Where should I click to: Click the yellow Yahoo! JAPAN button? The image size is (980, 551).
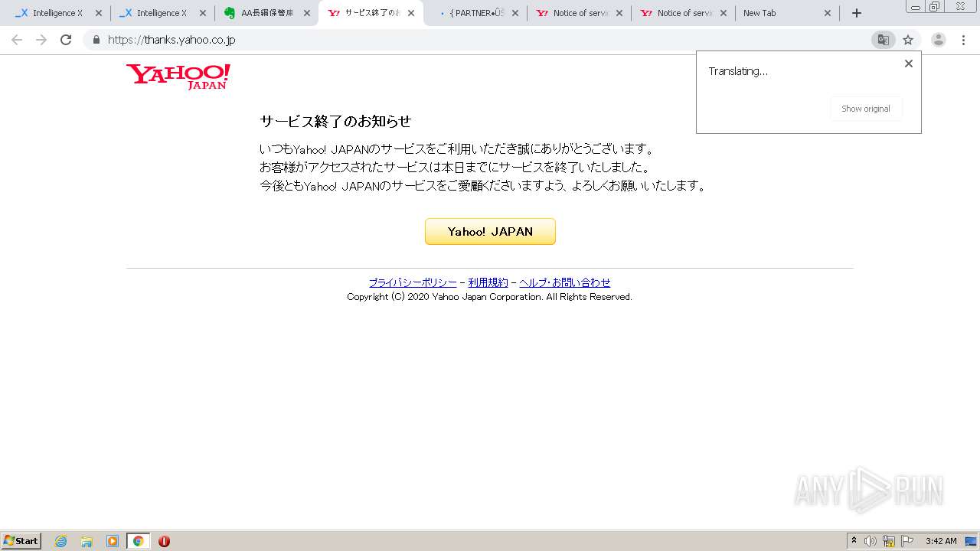[x=490, y=231]
